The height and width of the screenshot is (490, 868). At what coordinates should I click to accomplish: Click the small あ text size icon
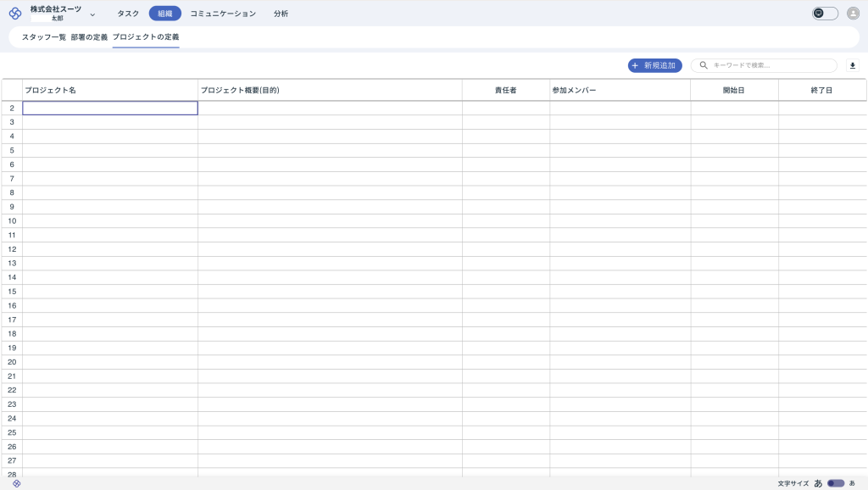pos(852,483)
